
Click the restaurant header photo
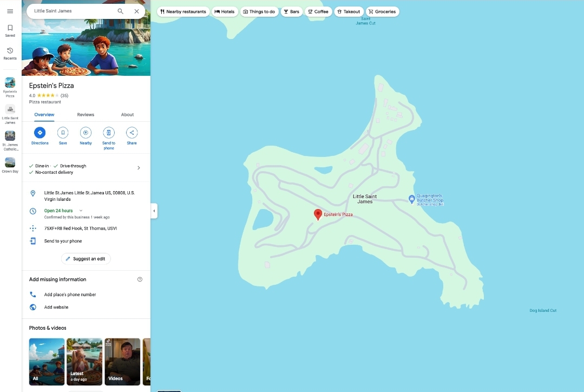[x=86, y=47]
